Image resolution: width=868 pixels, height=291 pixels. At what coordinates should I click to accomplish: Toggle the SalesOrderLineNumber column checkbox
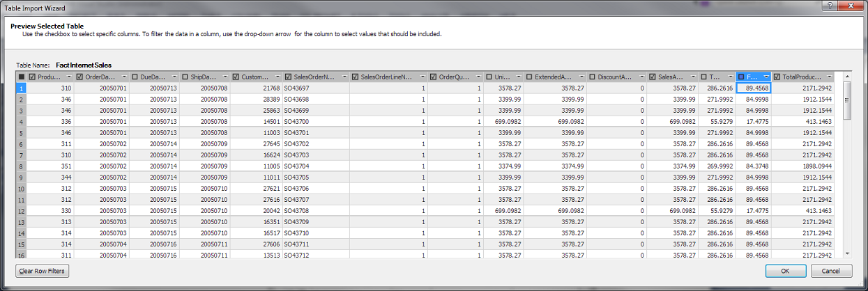pyautogui.click(x=356, y=77)
